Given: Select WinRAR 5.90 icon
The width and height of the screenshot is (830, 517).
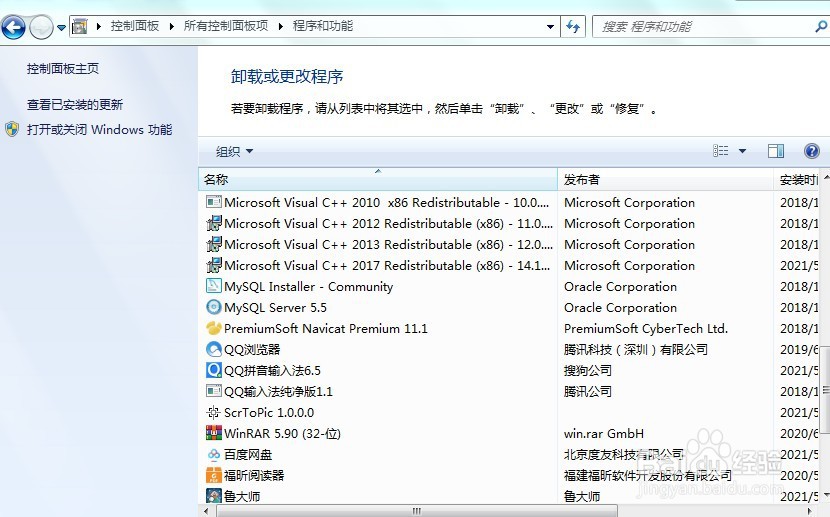Looking at the screenshot, I should [x=213, y=433].
